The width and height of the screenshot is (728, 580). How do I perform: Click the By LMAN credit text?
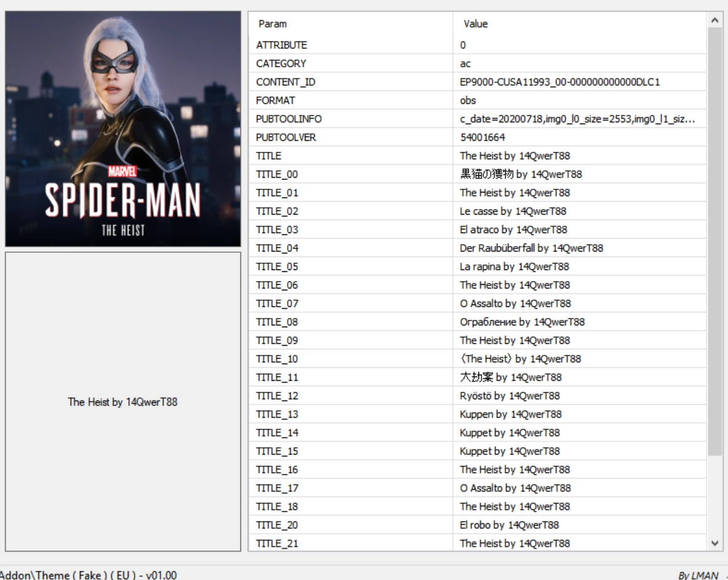pyautogui.click(x=699, y=575)
